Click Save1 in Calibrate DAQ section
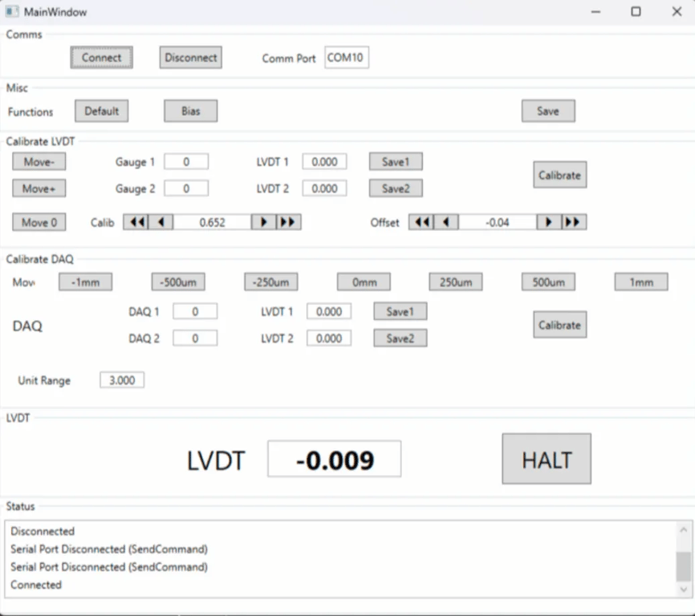The image size is (695, 616). pos(400,311)
